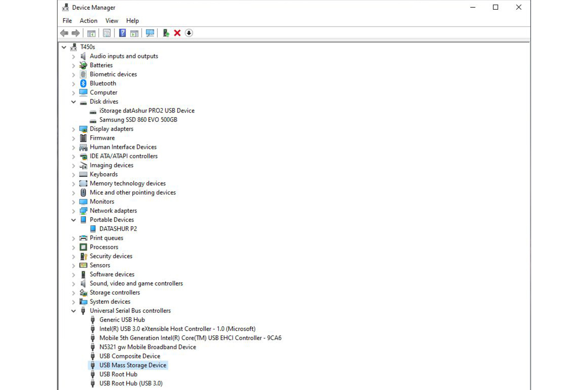Image resolution: width=588 pixels, height=390 pixels.
Task: Expand the Human Interface Devices node
Action: [x=73, y=147]
